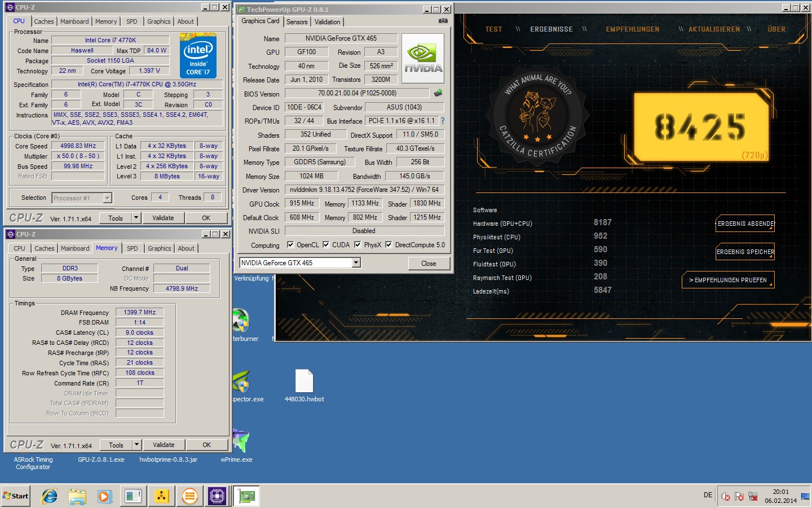Toggle the DirectCompute 5.0 checkbox
The image size is (812, 508).
389,244
